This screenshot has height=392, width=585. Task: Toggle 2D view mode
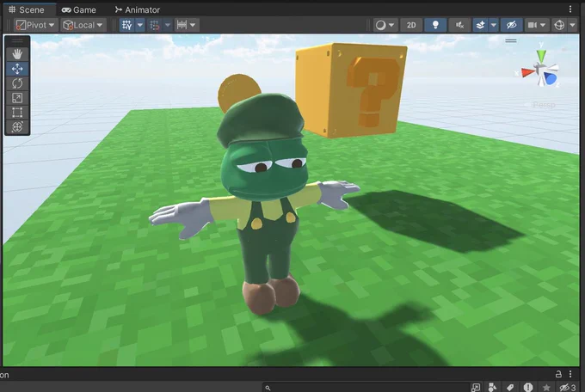tap(411, 25)
